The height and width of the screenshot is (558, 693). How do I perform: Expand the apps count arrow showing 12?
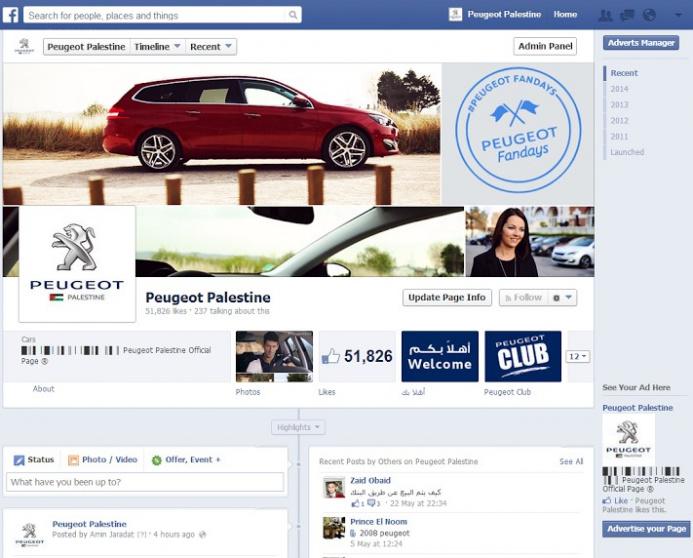(578, 356)
